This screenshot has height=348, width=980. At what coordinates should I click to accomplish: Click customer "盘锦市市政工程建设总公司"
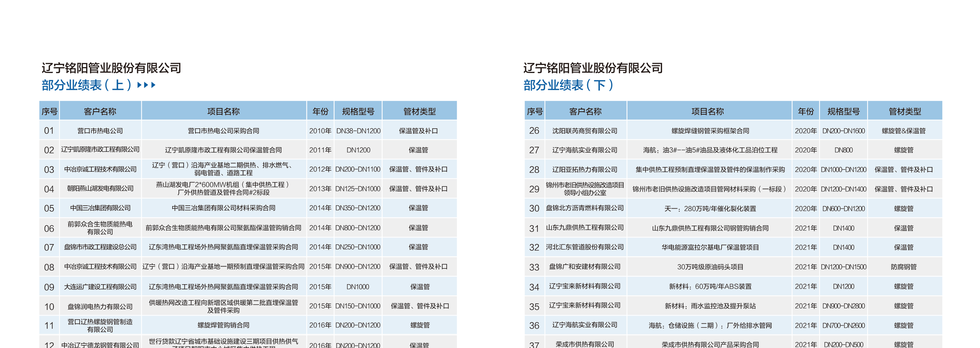pos(100,247)
